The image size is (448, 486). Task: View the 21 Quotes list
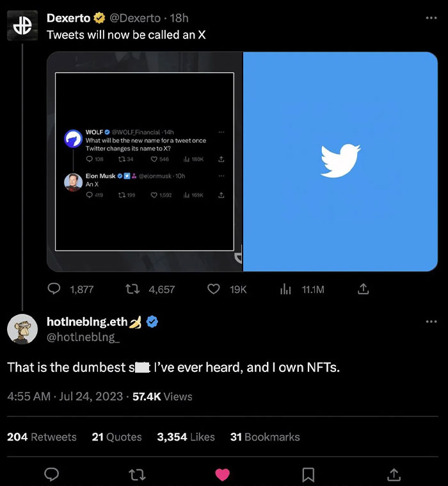pos(116,437)
